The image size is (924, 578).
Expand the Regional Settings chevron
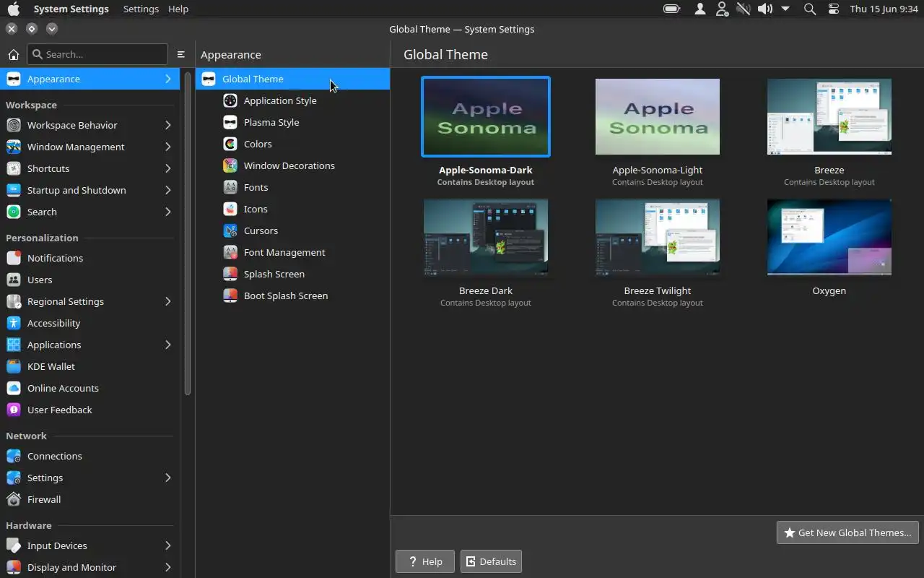tap(168, 301)
